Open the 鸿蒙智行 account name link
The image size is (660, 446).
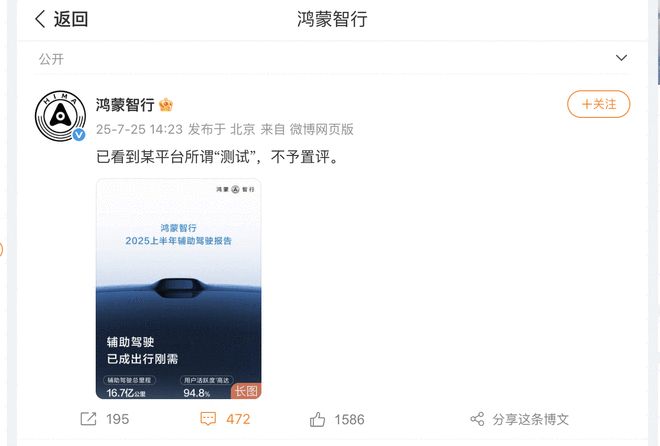[x=125, y=104]
